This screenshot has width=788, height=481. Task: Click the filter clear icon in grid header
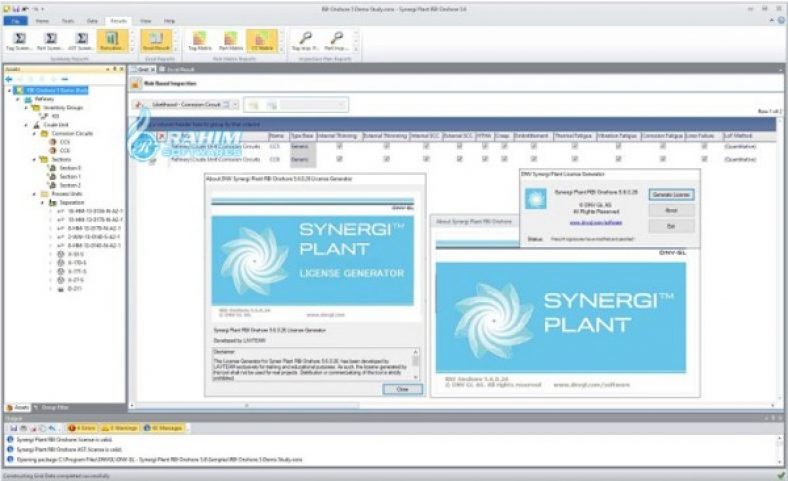click(x=161, y=136)
